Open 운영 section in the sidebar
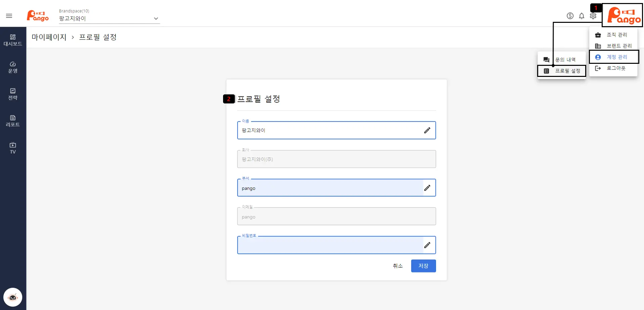This screenshot has width=644, height=310. click(13, 67)
